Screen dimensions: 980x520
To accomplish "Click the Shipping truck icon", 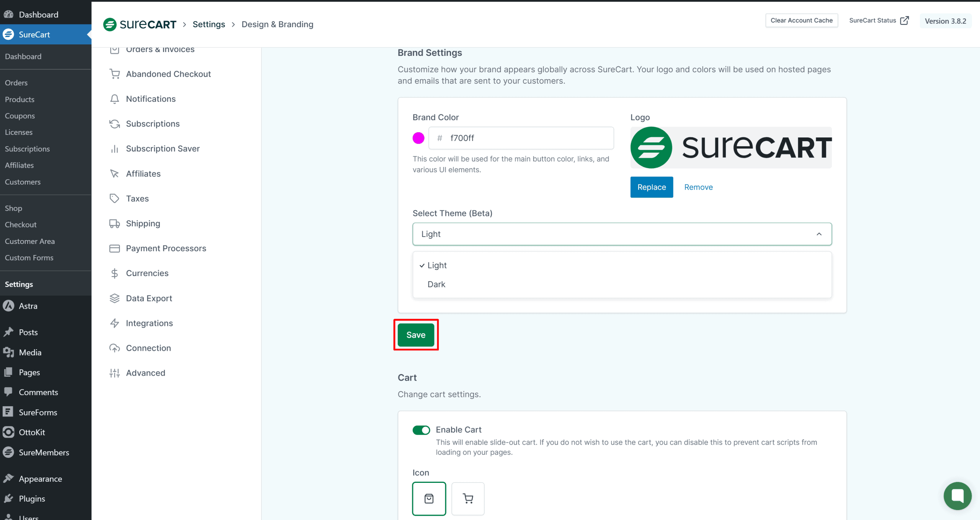I will 114,224.
